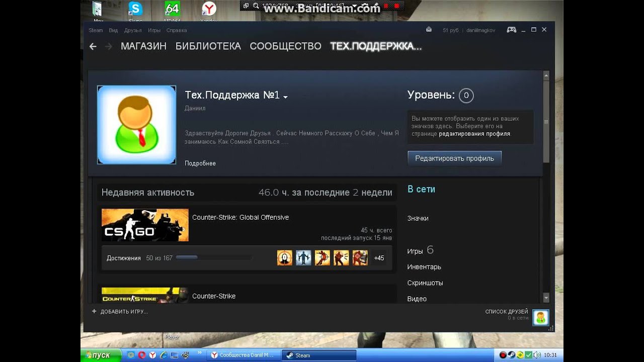Select the ТЕХ.ПОДДЕРЖКА profile tab
Screen dimensions: 644x362
click(376, 46)
